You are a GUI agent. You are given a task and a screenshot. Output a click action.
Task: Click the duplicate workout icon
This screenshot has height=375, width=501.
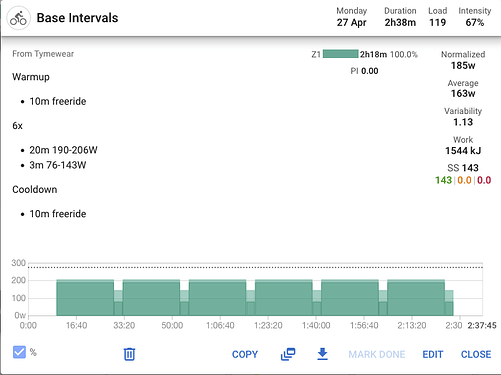[288, 354]
